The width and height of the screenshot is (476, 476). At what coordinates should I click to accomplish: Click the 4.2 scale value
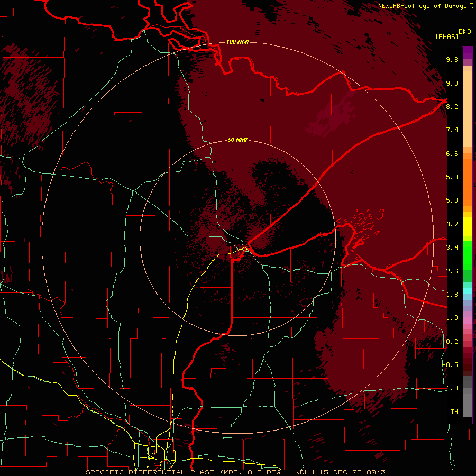(452, 224)
